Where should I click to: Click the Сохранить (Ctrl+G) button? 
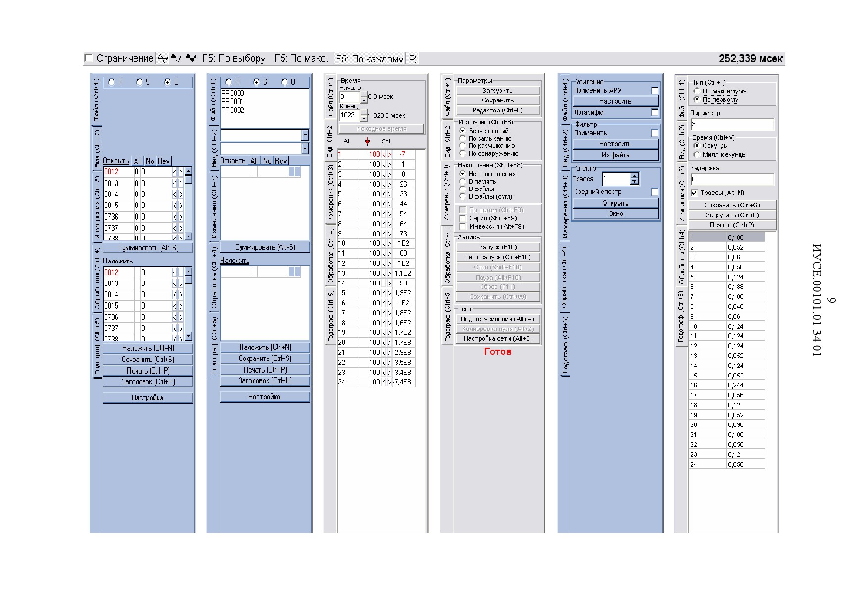(732, 205)
